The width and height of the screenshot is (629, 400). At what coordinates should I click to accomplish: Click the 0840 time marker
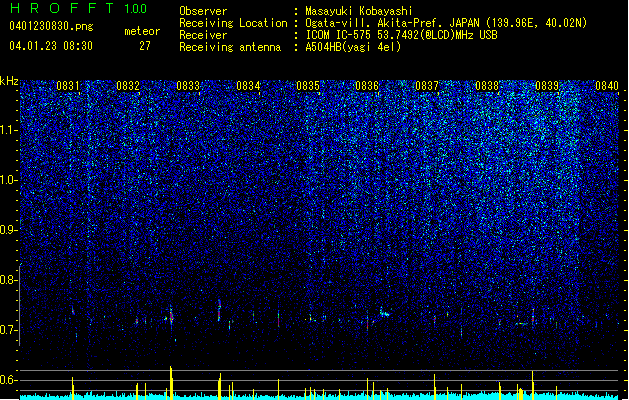tap(607, 86)
